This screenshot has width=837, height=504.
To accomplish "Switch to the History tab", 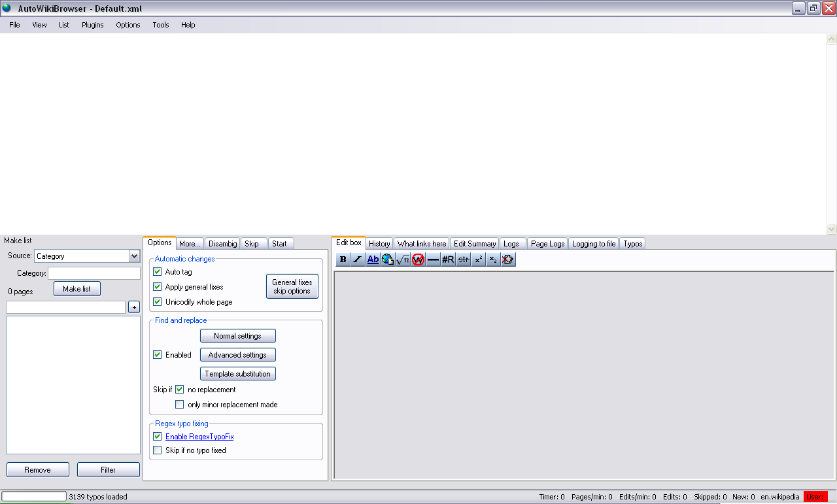I will click(x=379, y=243).
